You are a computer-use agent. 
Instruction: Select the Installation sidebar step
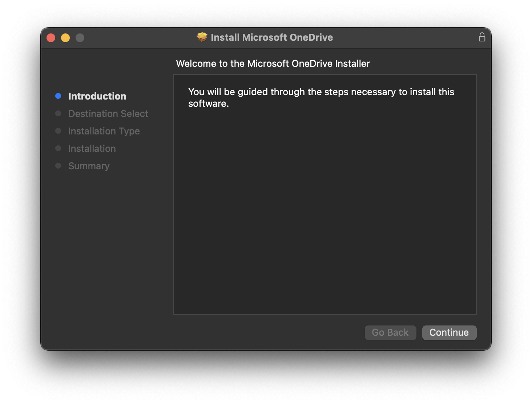(92, 148)
